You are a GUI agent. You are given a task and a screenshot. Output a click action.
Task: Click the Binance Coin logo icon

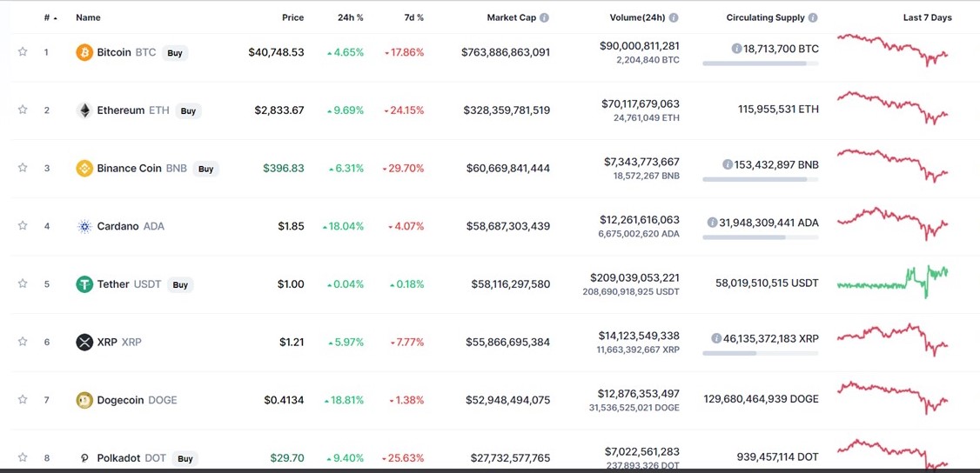(x=84, y=169)
